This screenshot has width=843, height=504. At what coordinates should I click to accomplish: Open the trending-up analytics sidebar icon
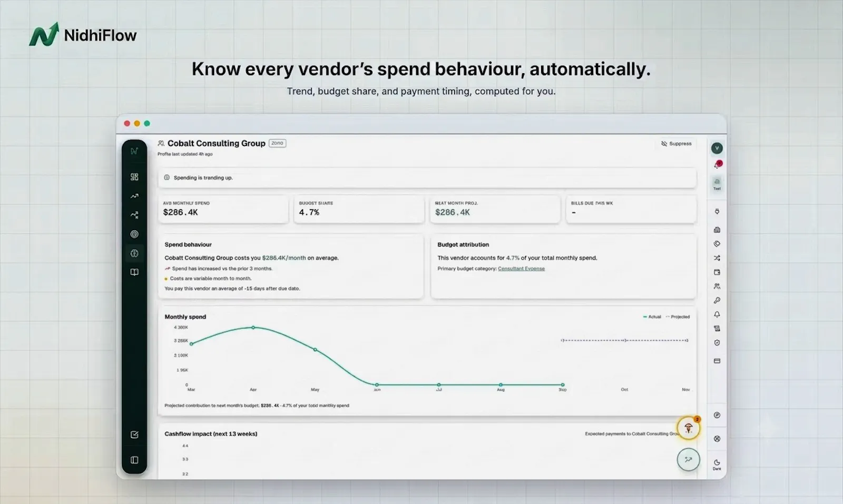tap(134, 196)
